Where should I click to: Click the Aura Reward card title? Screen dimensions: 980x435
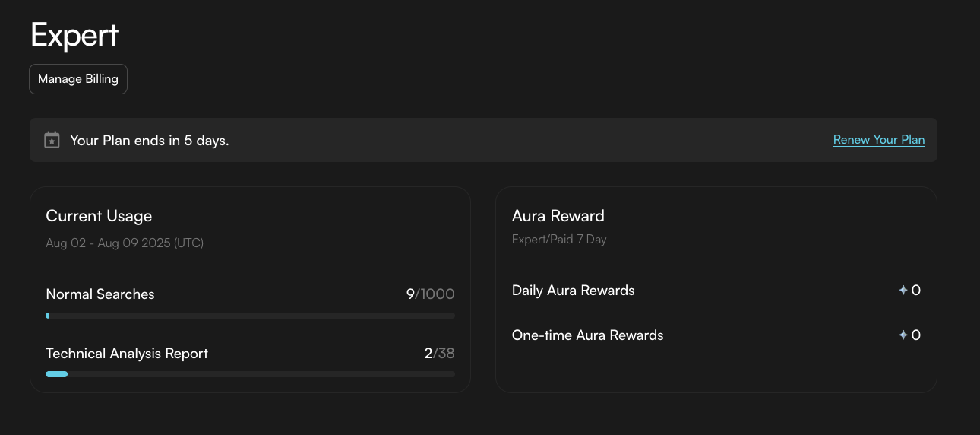(558, 216)
